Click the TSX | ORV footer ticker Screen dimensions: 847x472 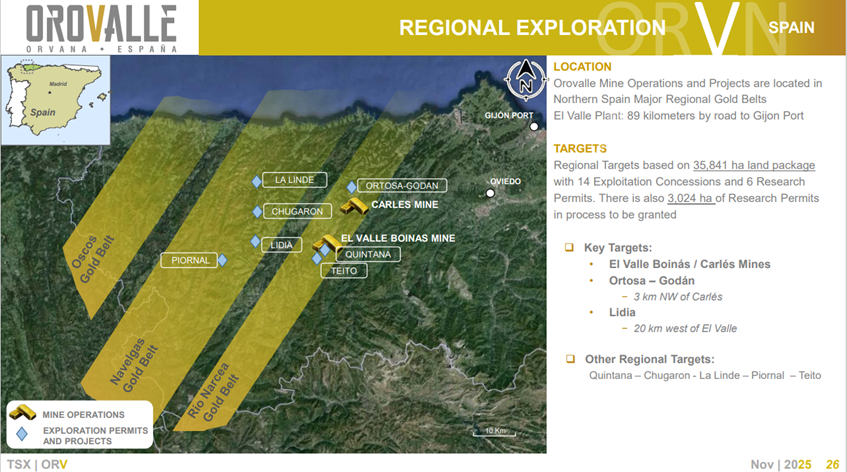(x=37, y=464)
